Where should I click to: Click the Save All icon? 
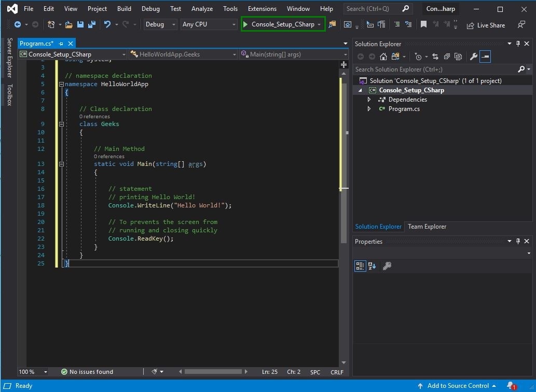[92, 24]
